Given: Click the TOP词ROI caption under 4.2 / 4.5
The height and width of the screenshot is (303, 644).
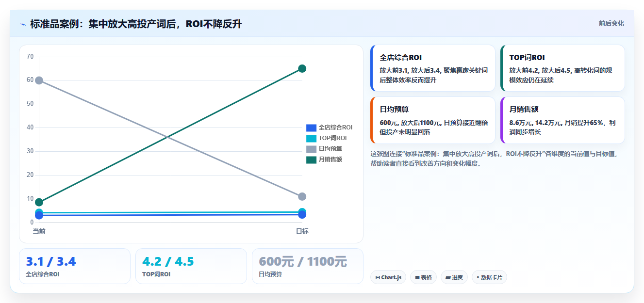Looking at the screenshot, I should (156, 274).
